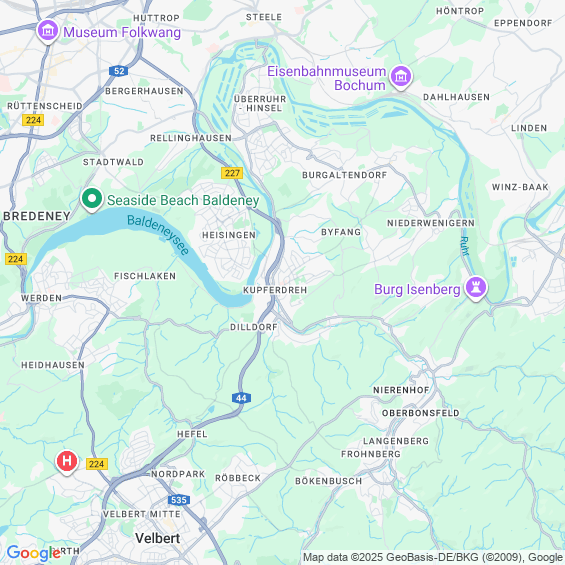This screenshot has height=565, width=565.
Task: Select the Eisenbahnmuseum Bochum museum pin icon
Action: tap(400, 77)
